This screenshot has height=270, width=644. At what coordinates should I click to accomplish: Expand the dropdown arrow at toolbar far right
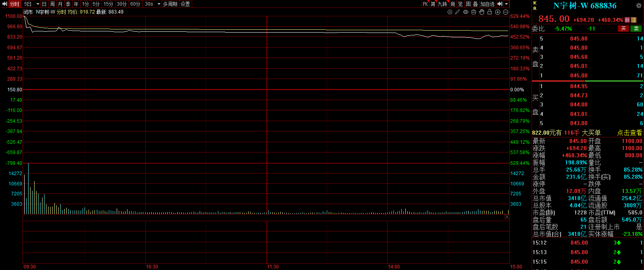[x=506, y=4]
